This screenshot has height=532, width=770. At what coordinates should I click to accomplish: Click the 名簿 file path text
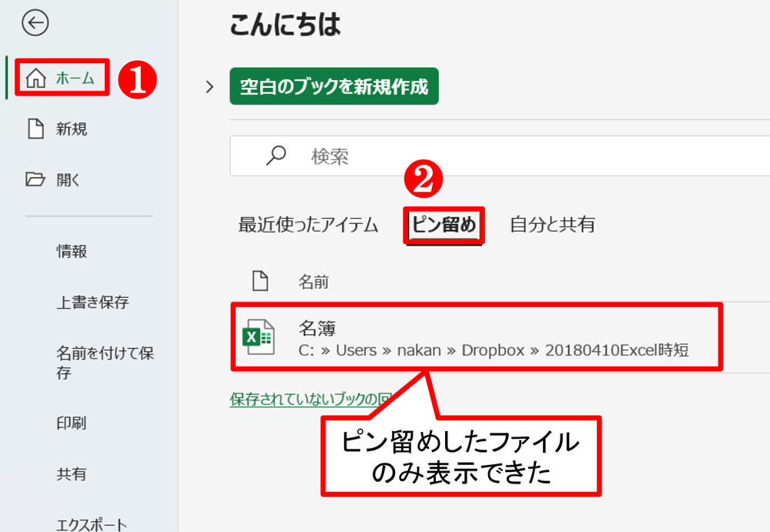coord(494,350)
